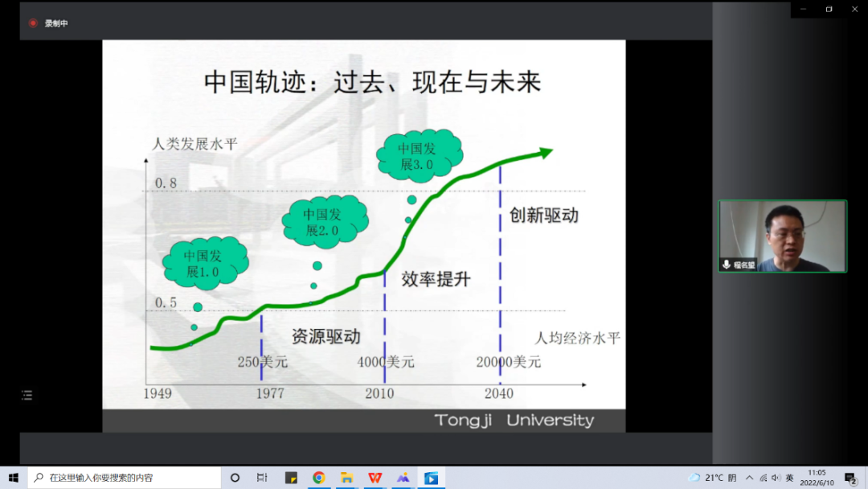Expand the hidden system tray icons chevron
The height and width of the screenshot is (489, 868).
tap(749, 478)
